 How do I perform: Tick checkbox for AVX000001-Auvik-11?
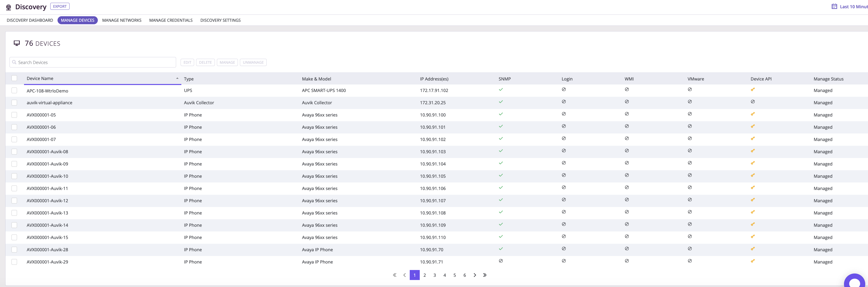(x=14, y=188)
